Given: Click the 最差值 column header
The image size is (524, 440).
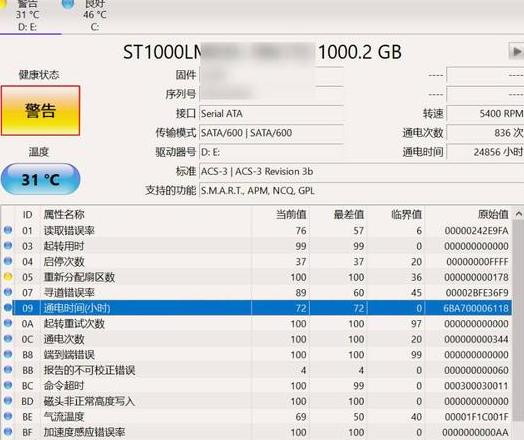Looking at the screenshot, I should (x=338, y=215).
